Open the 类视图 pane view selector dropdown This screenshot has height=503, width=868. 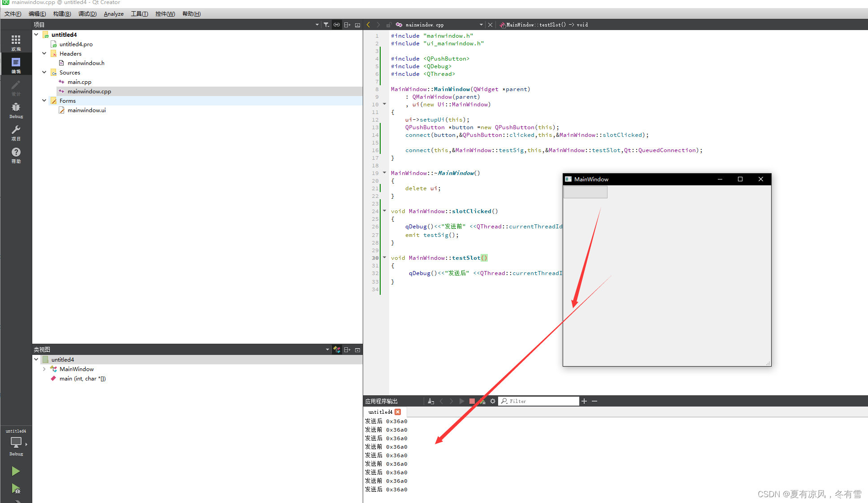(x=327, y=350)
